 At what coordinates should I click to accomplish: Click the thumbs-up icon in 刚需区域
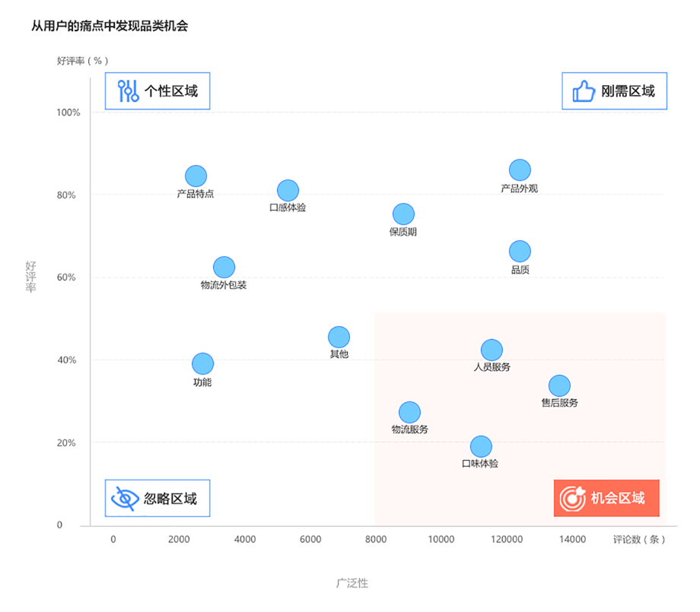584,91
